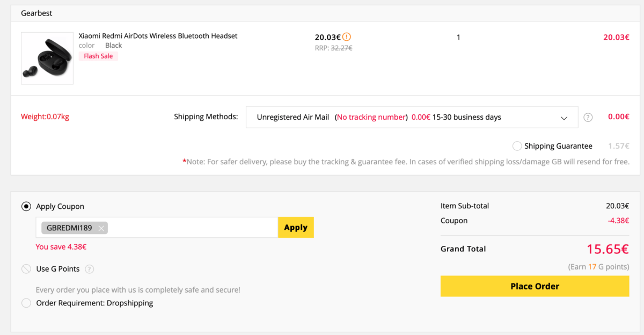The height and width of the screenshot is (335, 644).
Task: Click the Flash Sale badge
Action: coord(98,56)
